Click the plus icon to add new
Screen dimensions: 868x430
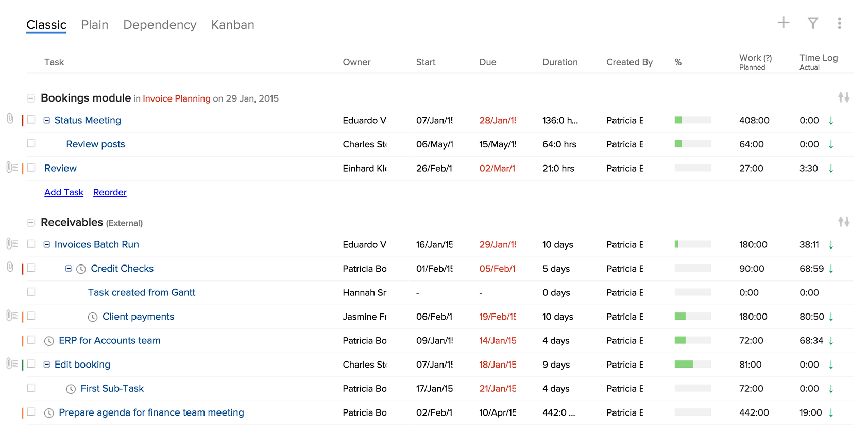coord(783,23)
